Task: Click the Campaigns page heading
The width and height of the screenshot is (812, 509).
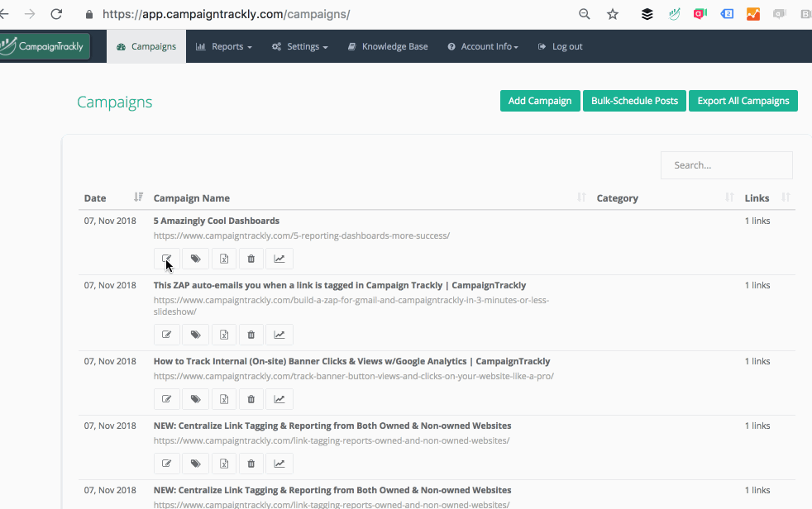Action: pos(114,102)
